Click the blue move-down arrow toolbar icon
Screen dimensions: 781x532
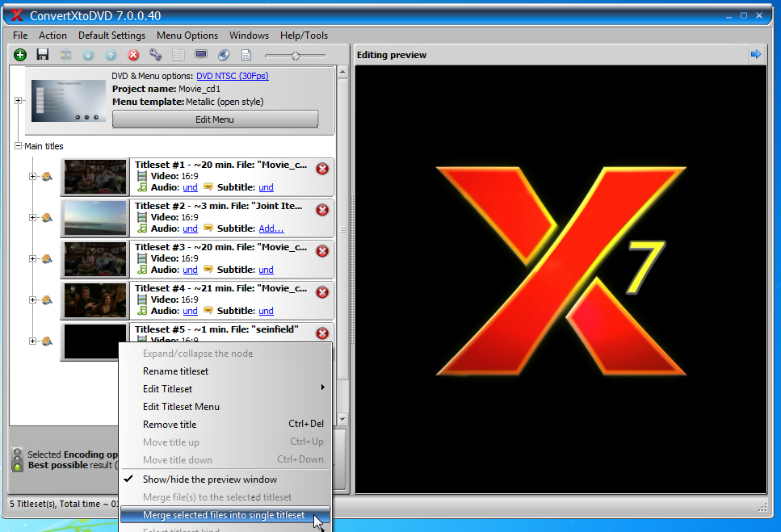88,55
